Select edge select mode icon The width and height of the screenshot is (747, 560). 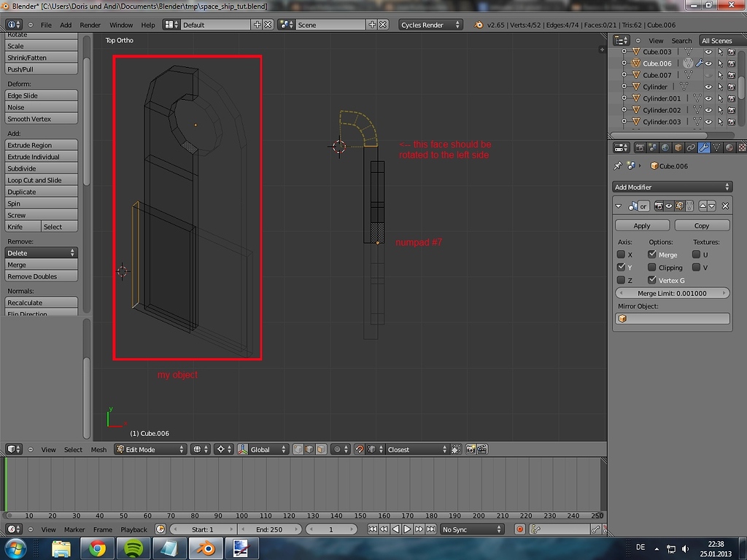[x=309, y=449]
